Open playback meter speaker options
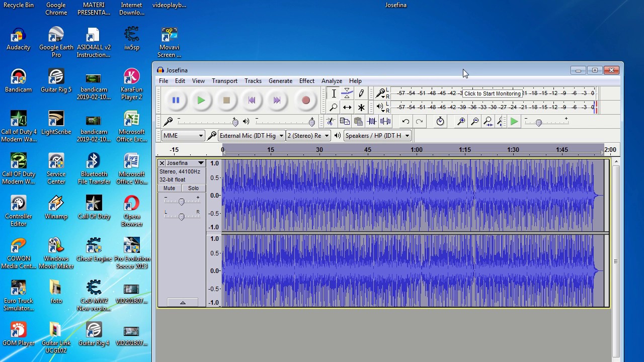This screenshot has width=644, height=362. click(x=381, y=107)
